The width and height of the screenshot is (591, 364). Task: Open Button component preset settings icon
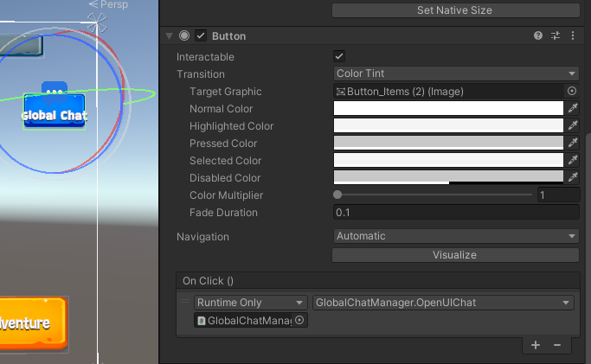click(x=556, y=35)
